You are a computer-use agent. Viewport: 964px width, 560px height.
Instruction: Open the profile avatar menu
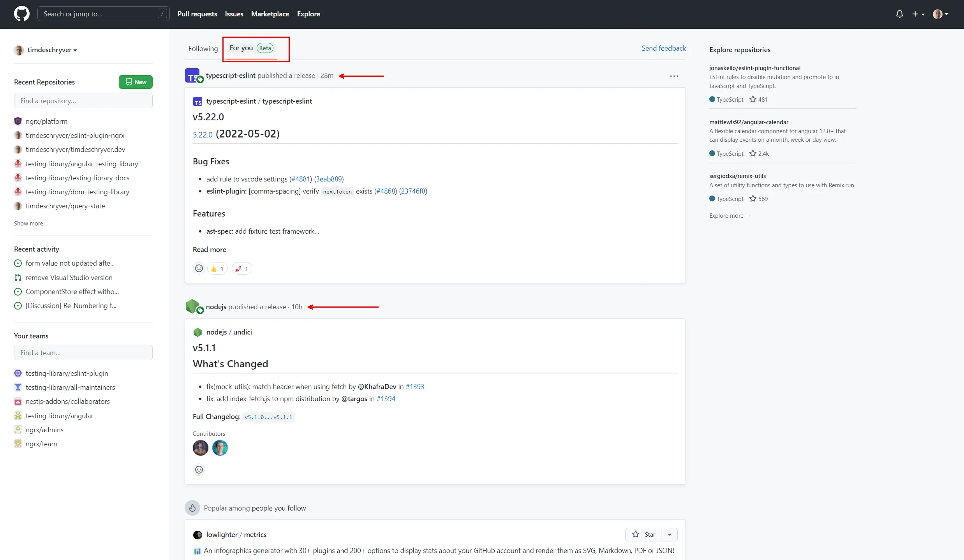click(940, 14)
